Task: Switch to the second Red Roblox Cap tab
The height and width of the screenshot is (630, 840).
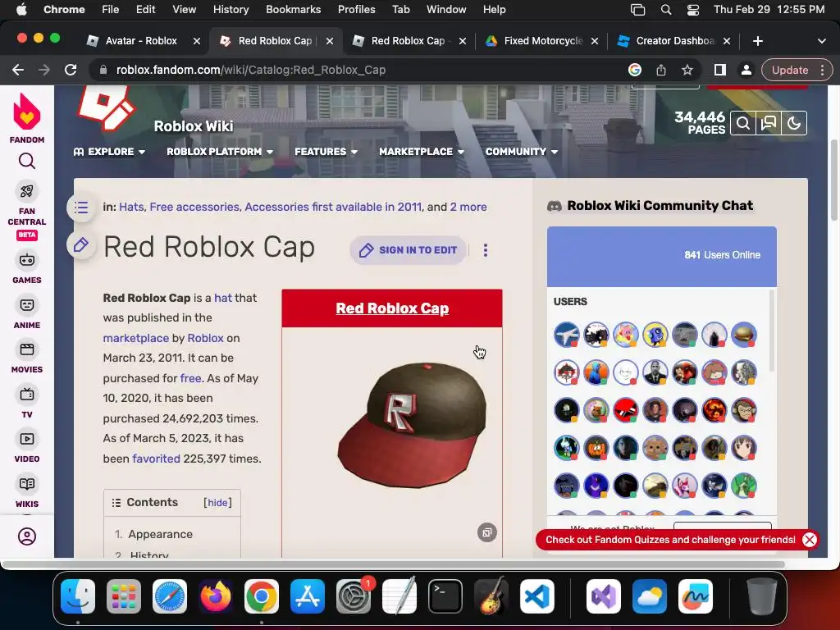Action: pos(409,41)
